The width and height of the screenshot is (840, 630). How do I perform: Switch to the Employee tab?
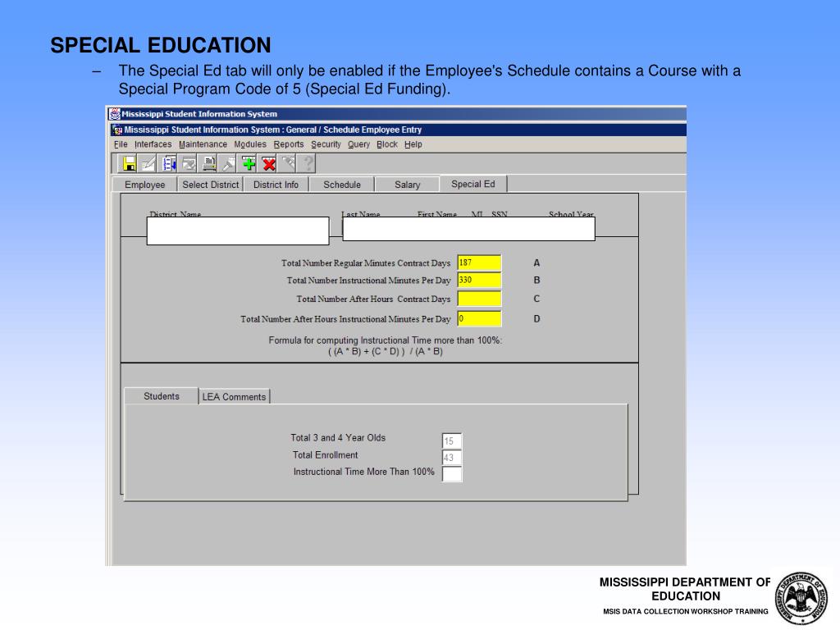point(144,185)
